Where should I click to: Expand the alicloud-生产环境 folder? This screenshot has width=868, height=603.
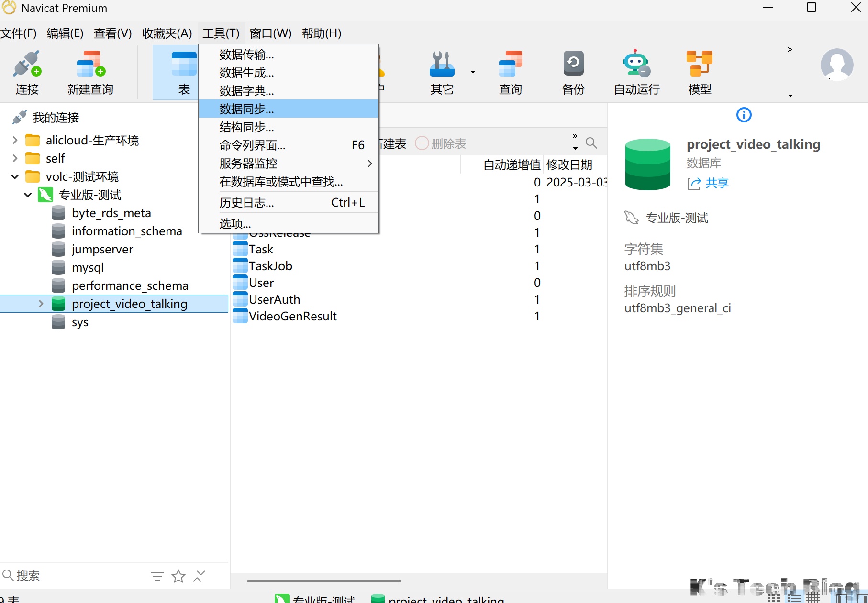(x=15, y=140)
